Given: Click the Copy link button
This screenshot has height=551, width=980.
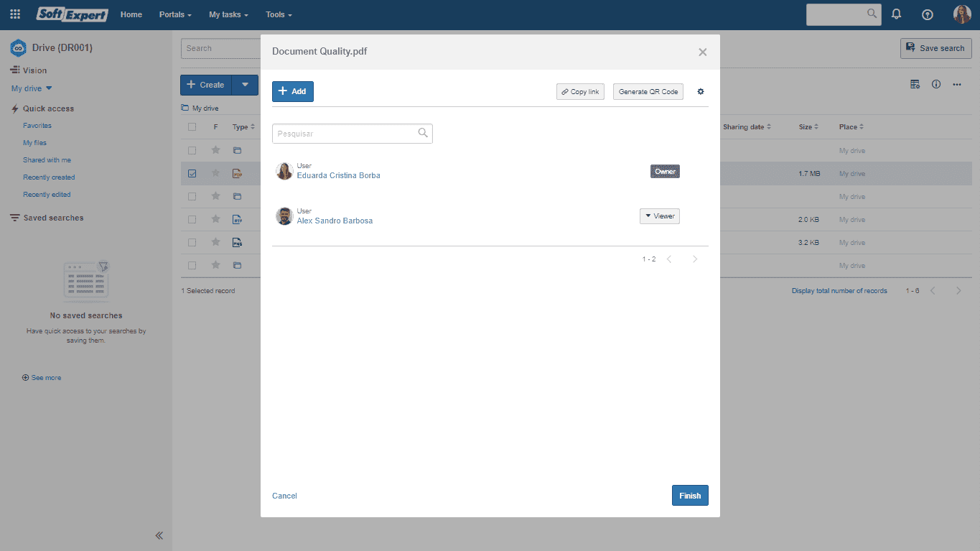Looking at the screenshot, I should [580, 92].
